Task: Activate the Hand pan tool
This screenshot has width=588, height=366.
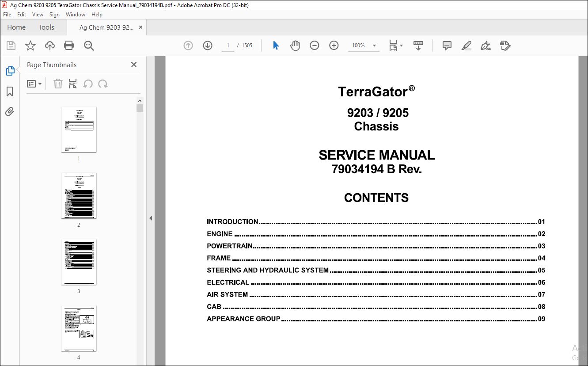Action: [x=295, y=46]
